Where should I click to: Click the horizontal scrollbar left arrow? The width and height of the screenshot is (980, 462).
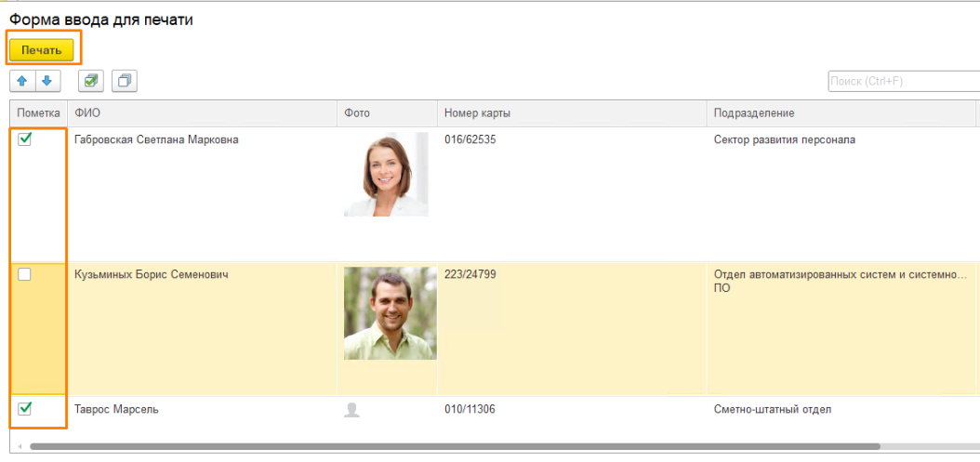[19, 447]
